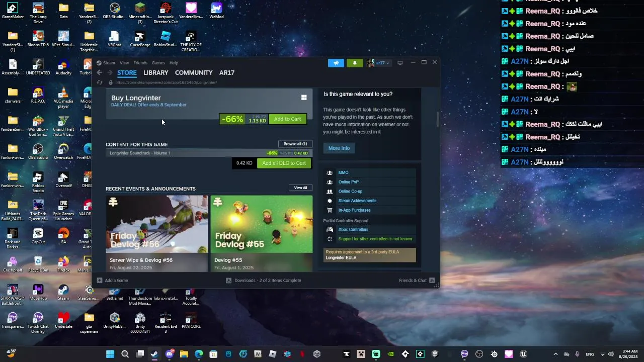The height and width of the screenshot is (362, 644).
Task: Switch Steam to Big Picture mode
Action: [x=400, y=63]
